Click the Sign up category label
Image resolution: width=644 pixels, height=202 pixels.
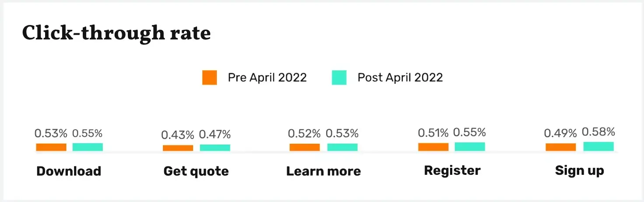[580, 170]
